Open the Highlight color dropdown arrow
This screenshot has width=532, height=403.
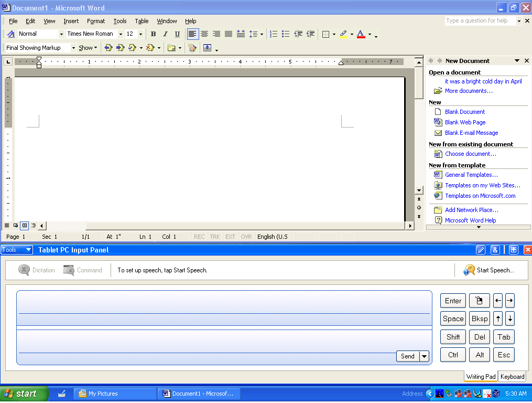tap(352, 34)
